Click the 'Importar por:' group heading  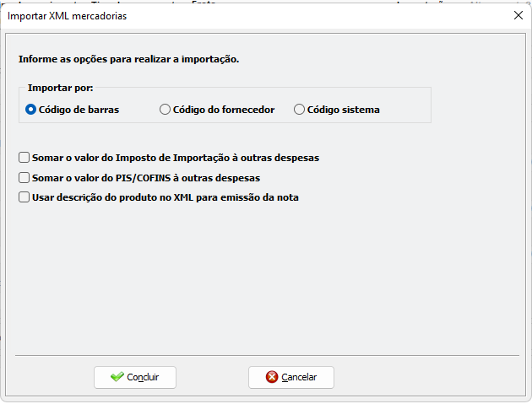[x=60, y=88]
